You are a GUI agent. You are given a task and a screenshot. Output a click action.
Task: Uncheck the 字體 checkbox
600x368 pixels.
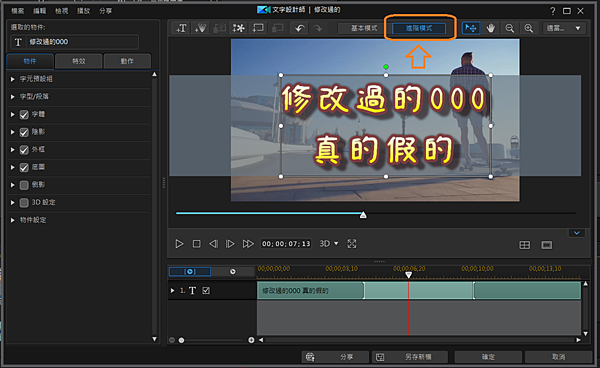tap(24, 114)
